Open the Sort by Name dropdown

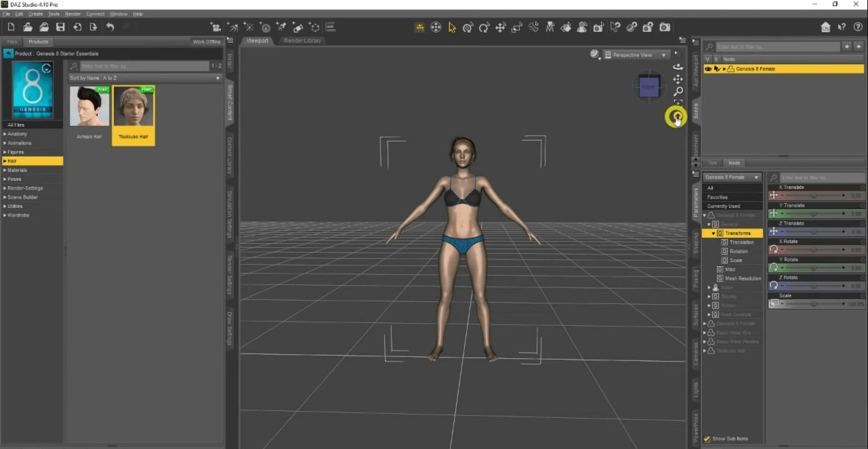click(x=145, y=79)
